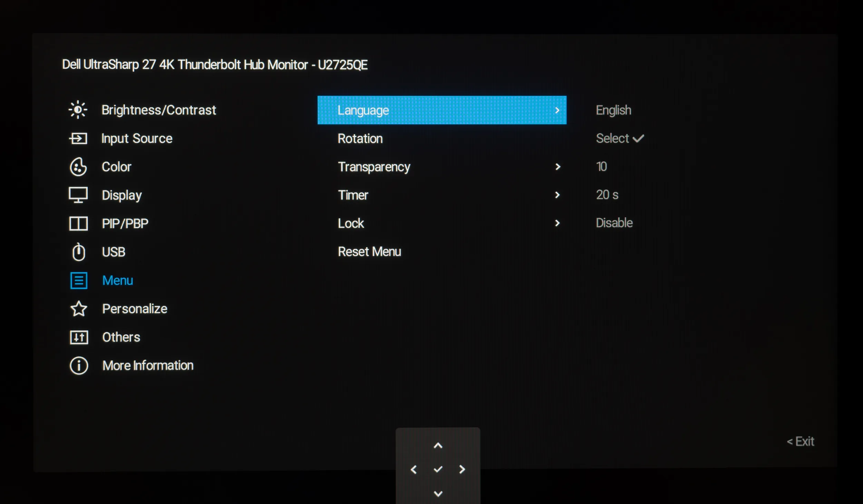Select the Input Source arrow icon
The width and height of the screenshot is (863, 504).
(x=78, y=139)
